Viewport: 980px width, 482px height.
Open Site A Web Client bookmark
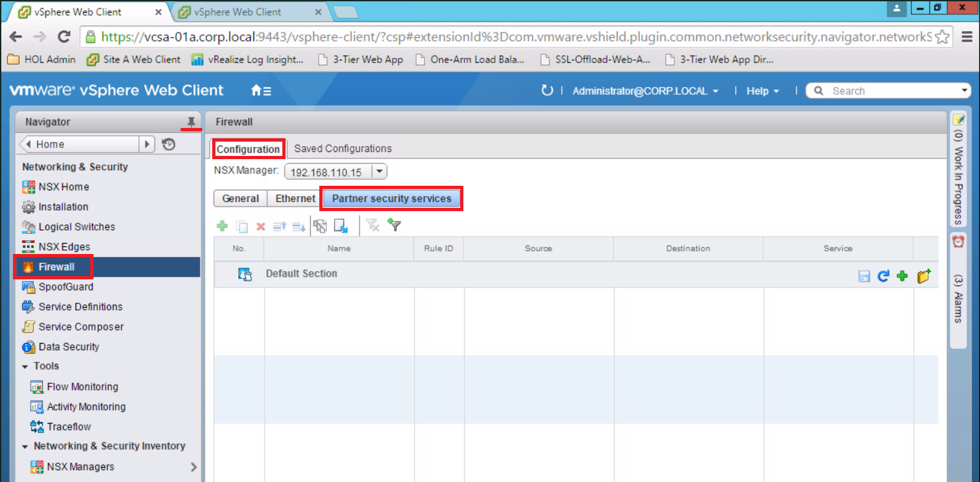tap(134, 59)
